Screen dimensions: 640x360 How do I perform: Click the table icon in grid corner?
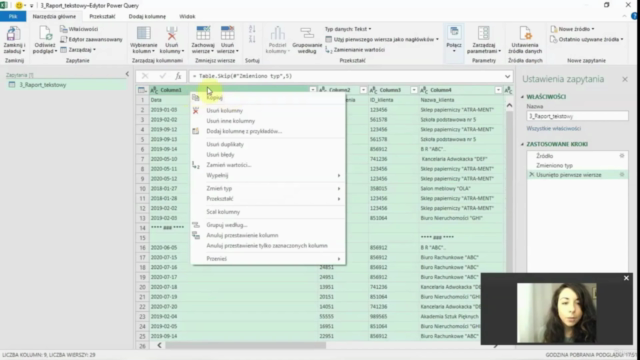[x=142, y=90]
